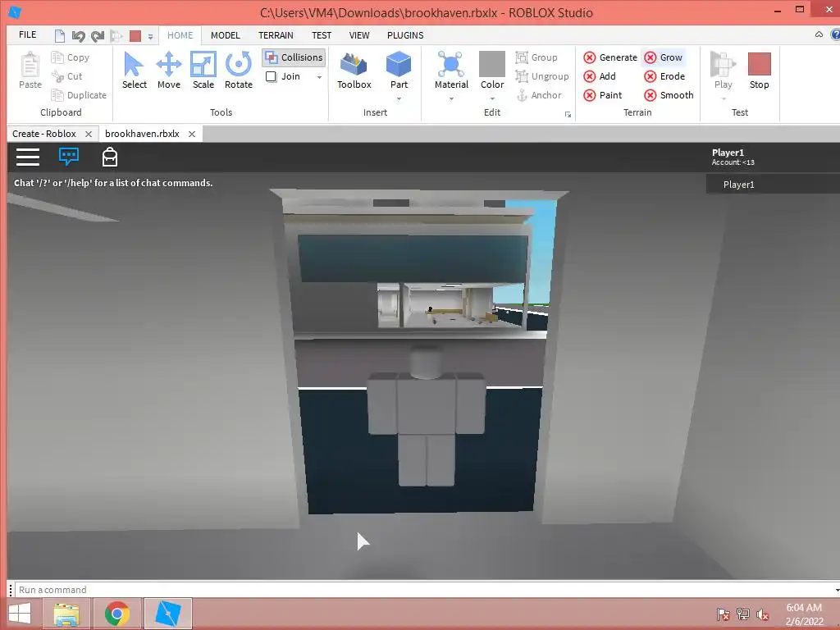Click Roblox Studio taskbar icon
Screen dimensions: 840x630
pyautogui.click(x=167, y=614)
